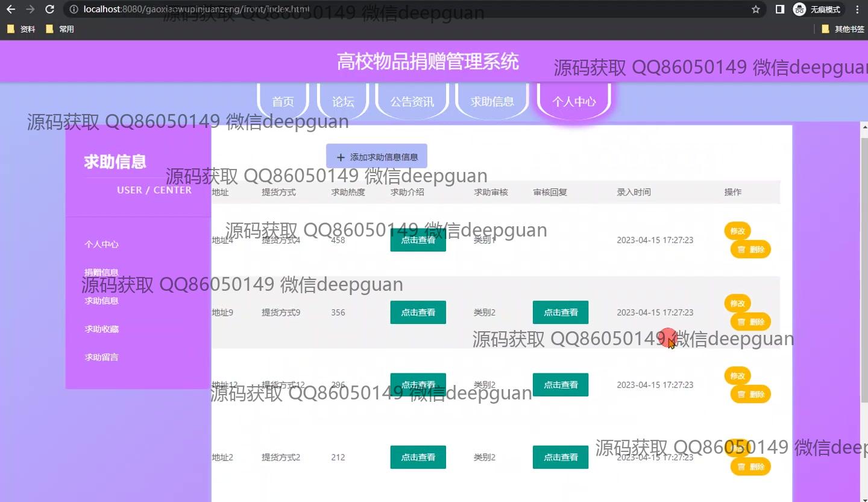Open the Chrome three-dot menu
This screenshot has width=868, height=502.
pyautogui.click(x=857, y=9)
